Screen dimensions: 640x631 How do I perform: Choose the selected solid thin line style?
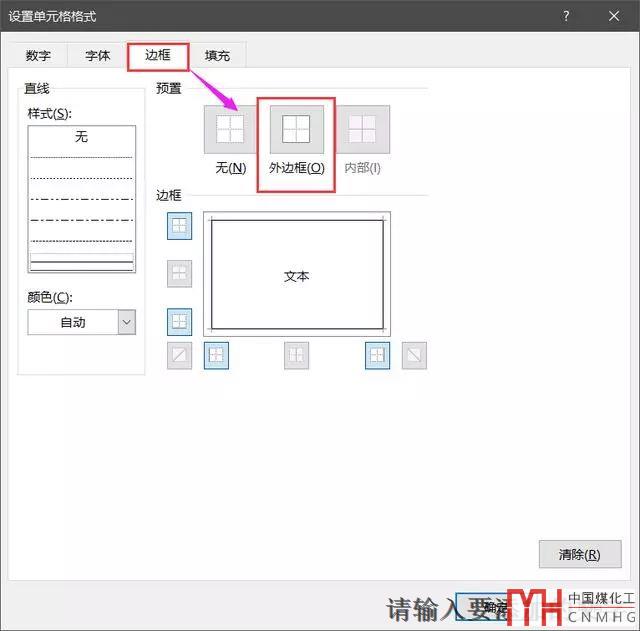coord(81,262)
